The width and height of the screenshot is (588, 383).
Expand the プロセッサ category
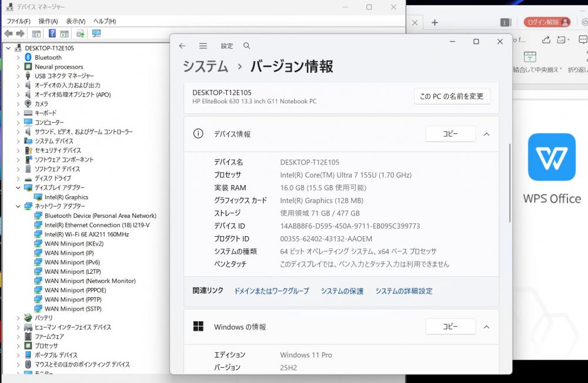(x=18, y=346)
